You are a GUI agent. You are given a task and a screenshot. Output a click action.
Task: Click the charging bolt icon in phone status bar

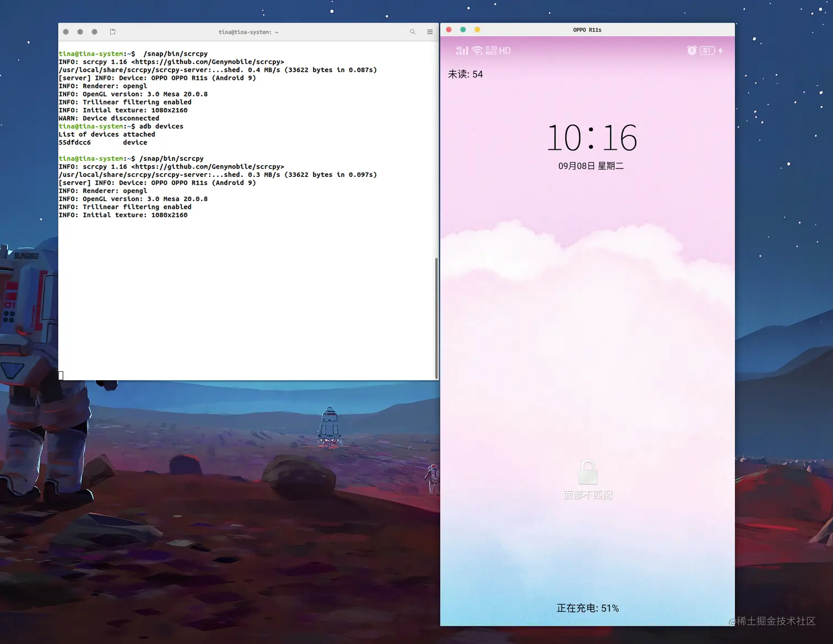(x=721, y=51)
